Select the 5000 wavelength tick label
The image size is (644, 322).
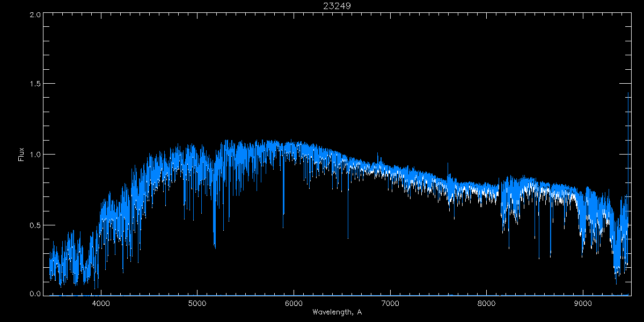[x=197, y=303]
